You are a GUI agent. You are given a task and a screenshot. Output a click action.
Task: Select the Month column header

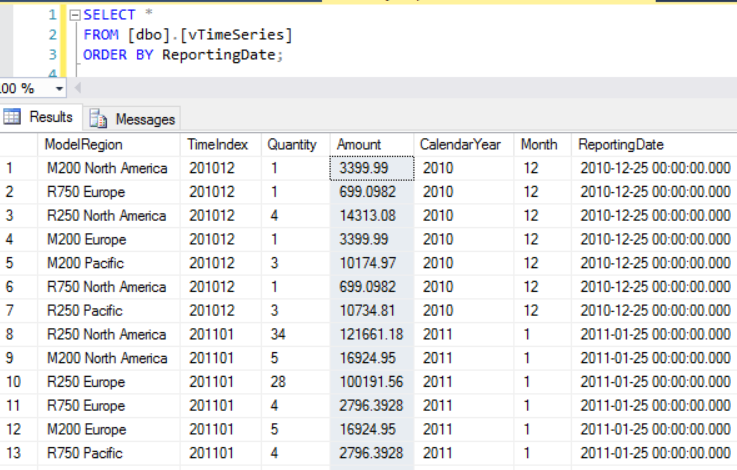(x=542, y=144)
